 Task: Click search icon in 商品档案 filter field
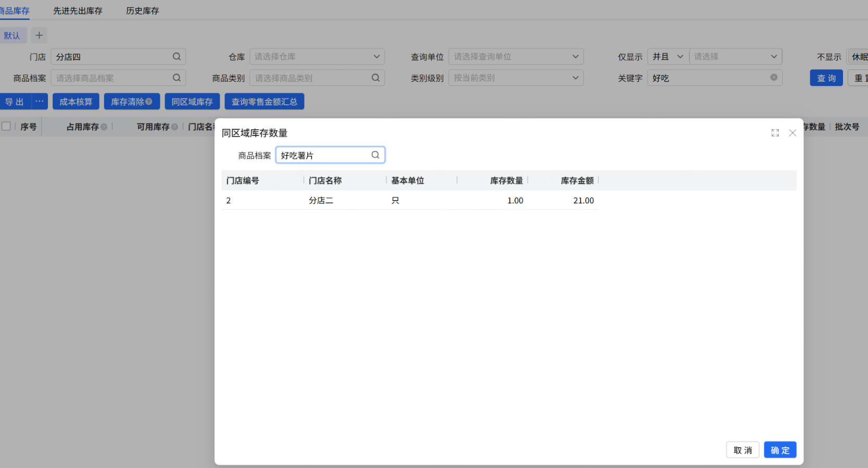(177, 78)
